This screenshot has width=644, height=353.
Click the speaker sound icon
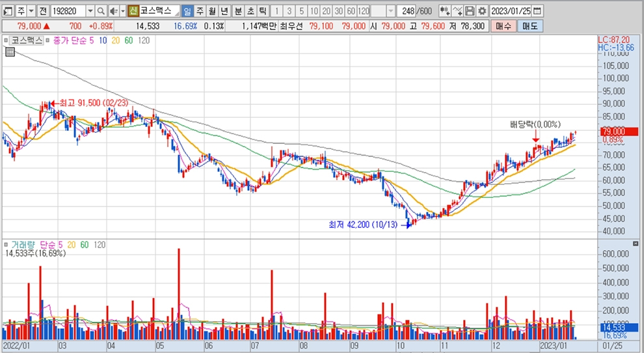[114, 10]
